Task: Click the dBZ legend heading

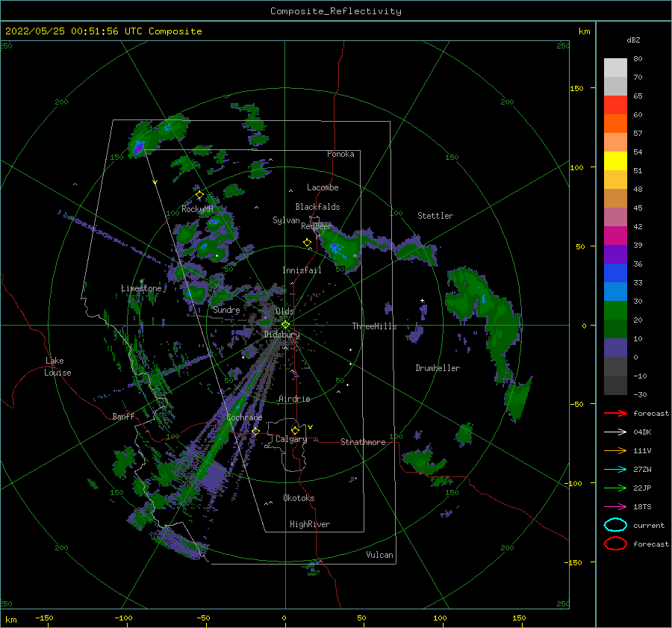Action: click(x=633, y=40)
